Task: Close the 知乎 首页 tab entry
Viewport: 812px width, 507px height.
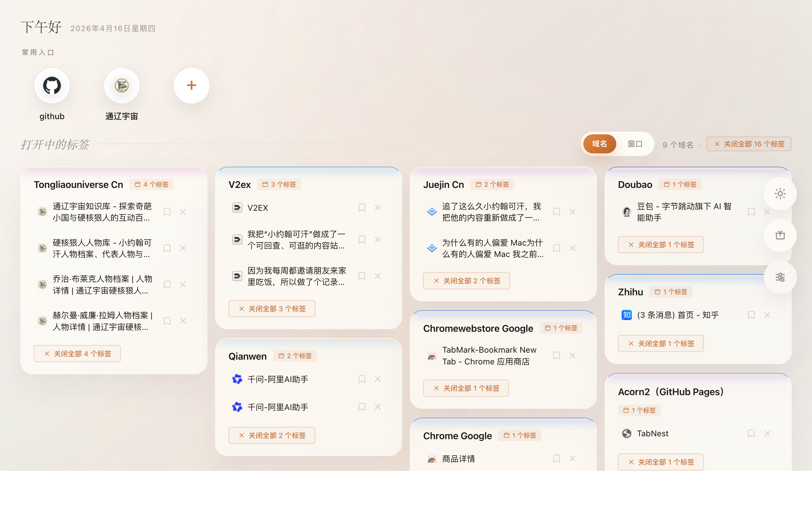Action: coord(767,315)
